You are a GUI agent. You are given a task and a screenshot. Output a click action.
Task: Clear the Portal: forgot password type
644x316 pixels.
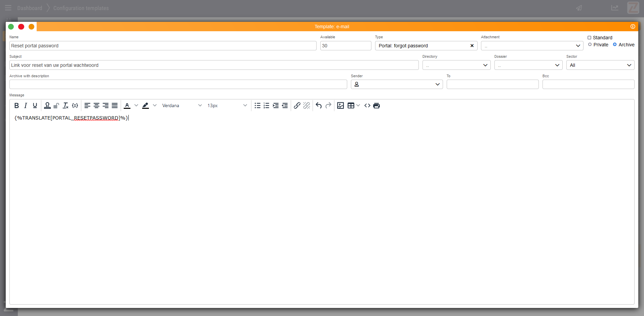click(472, 46)
